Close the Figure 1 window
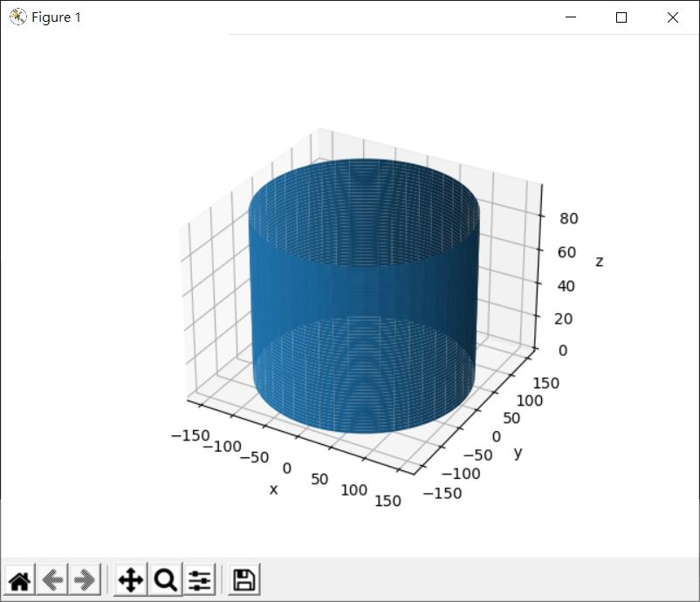 pos(672,17)
